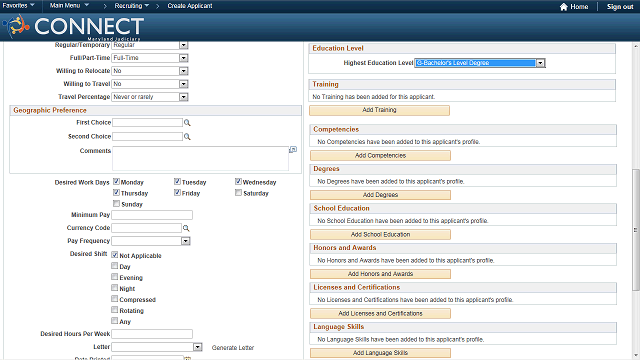Open Recruiting breadcrumb menu
Image resolution: width=640 pixels, height=360 pixels.
point(131,6)
